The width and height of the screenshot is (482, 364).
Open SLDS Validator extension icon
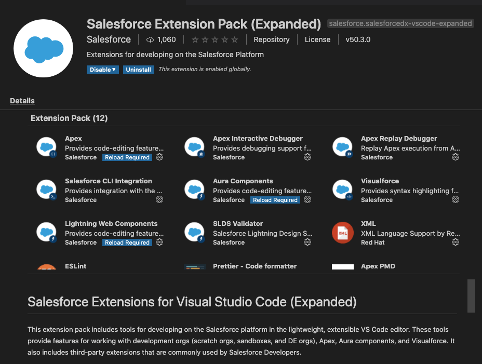[x=194, y=232]
